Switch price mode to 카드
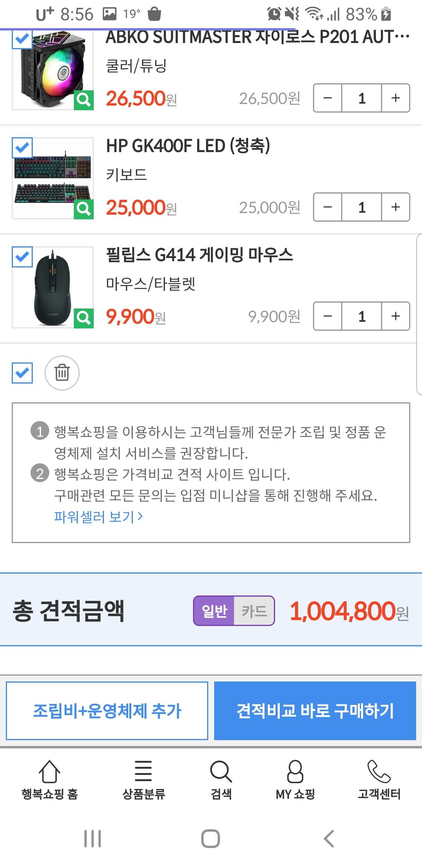Viewport: 422px width, 868px height. click(x=254, y=611)
